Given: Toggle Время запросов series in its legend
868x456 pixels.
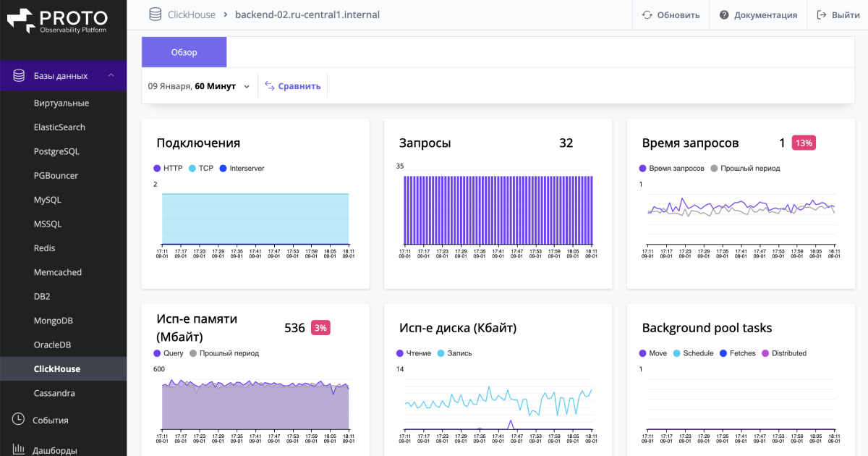Looking at the screenshot, I should tap(671, 168).
